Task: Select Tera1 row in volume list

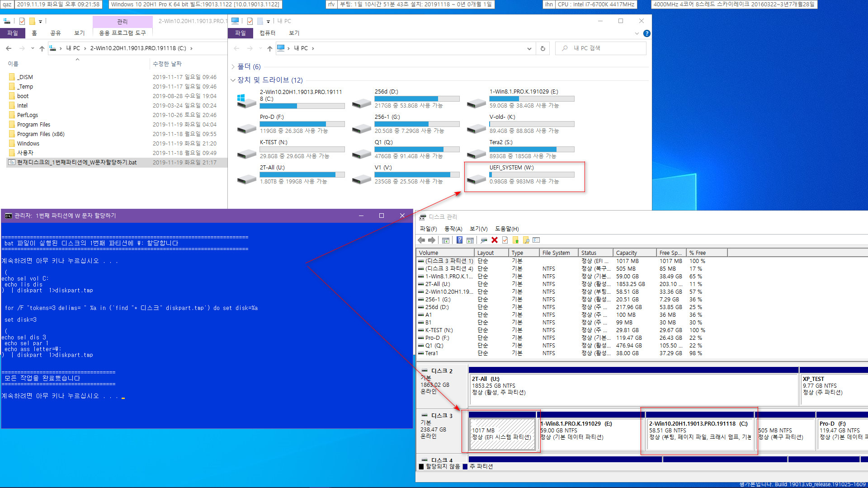Action: pos(432,353)
